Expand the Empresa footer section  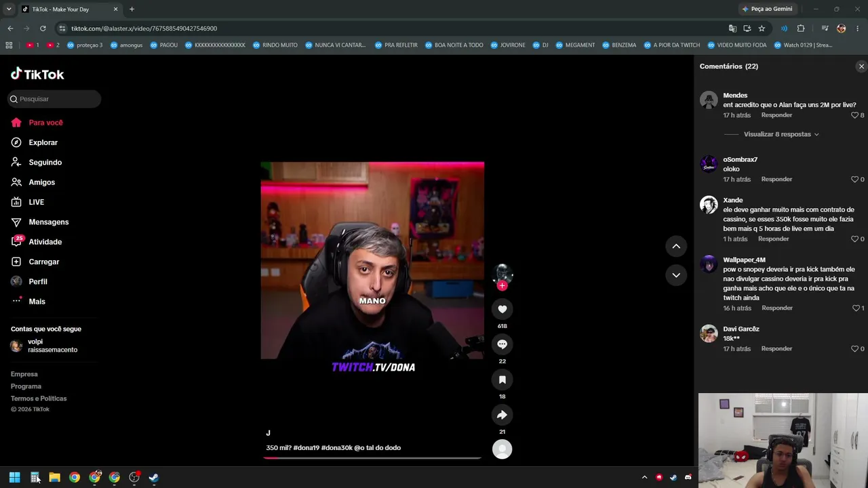[24, 374]
